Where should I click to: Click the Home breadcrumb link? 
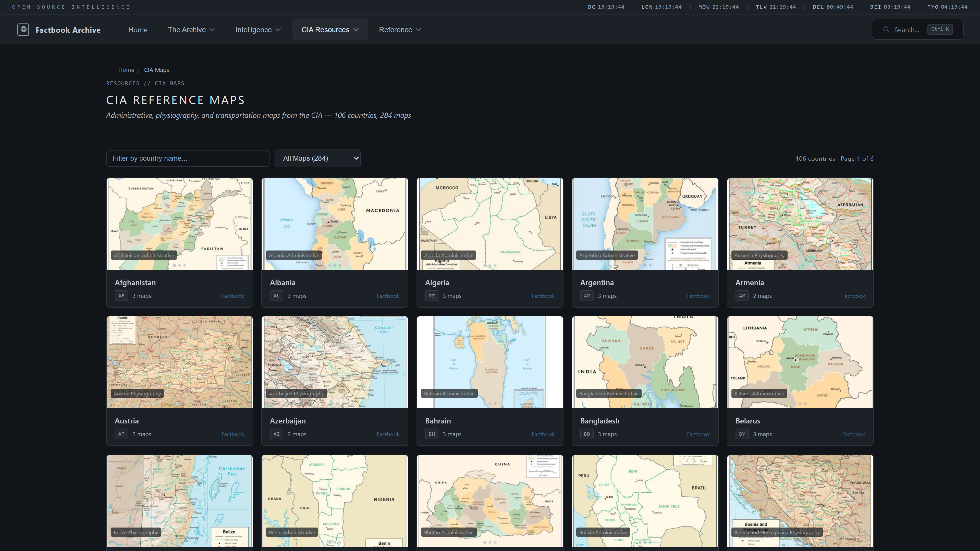tap(126, 70)
